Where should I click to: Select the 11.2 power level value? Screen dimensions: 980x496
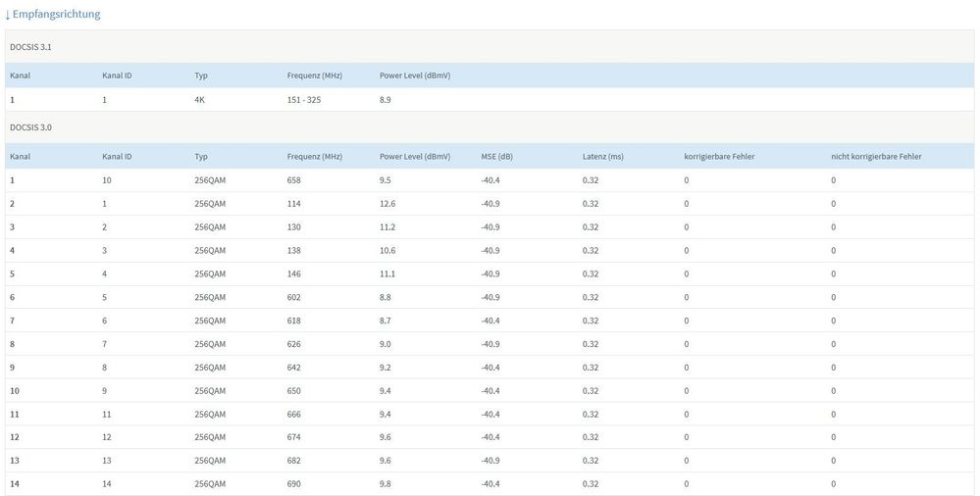click(387, 226)
